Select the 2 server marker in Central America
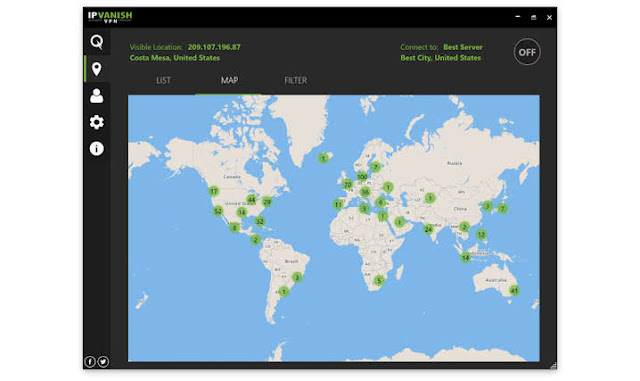 click(x=256, y=240)
